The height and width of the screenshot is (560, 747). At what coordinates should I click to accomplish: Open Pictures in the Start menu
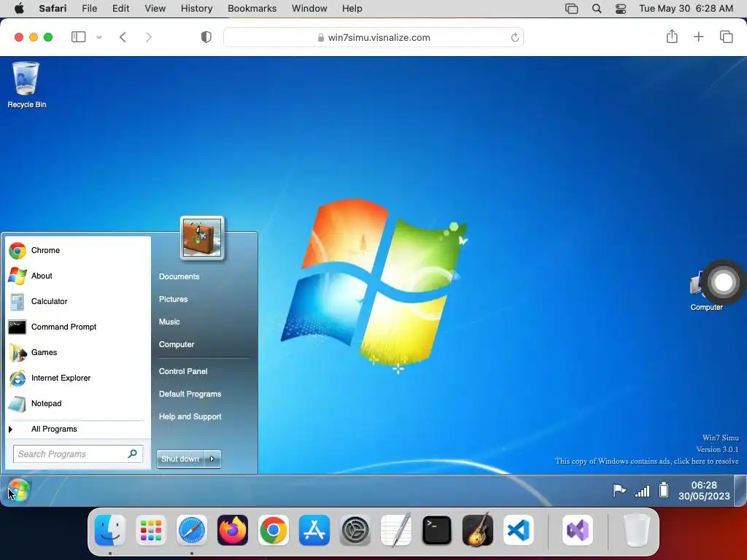174,299
